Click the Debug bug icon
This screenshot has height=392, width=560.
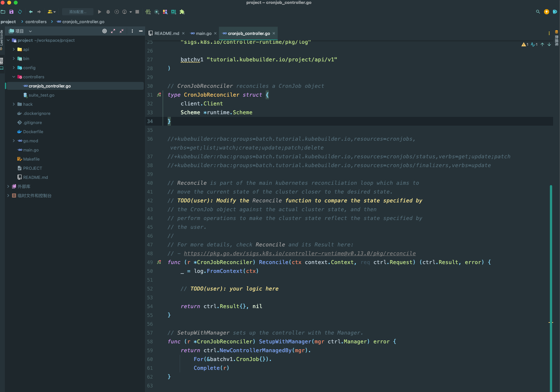click(x=108, y=12)
